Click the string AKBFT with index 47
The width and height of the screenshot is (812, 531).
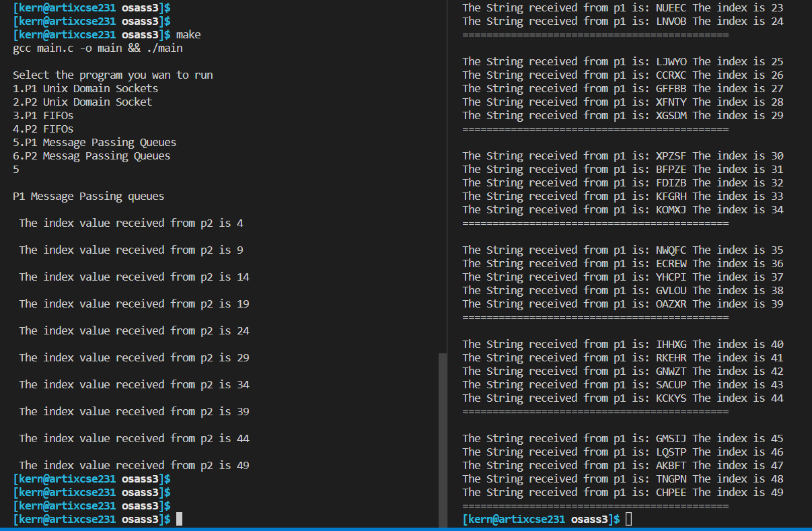coord(671,465)
